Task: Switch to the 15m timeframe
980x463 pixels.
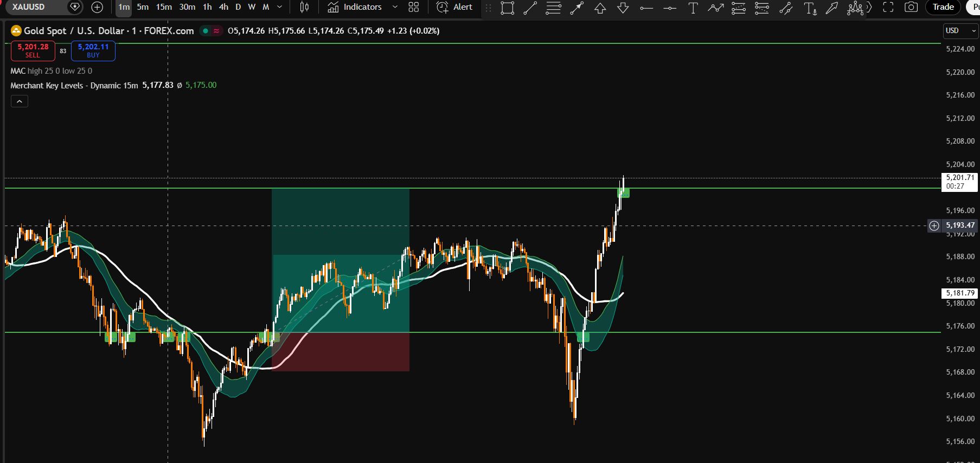Action: (x=164, y=7)
